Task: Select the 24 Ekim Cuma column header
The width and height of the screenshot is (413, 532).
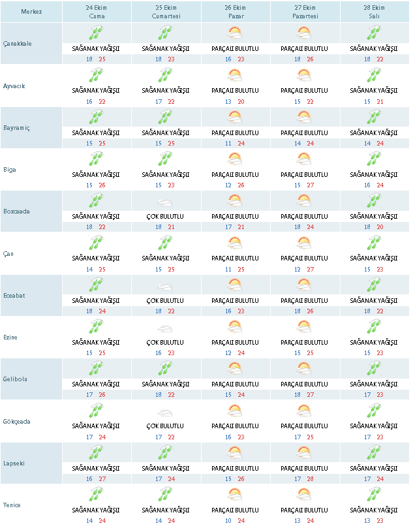Action: point(96,12)
